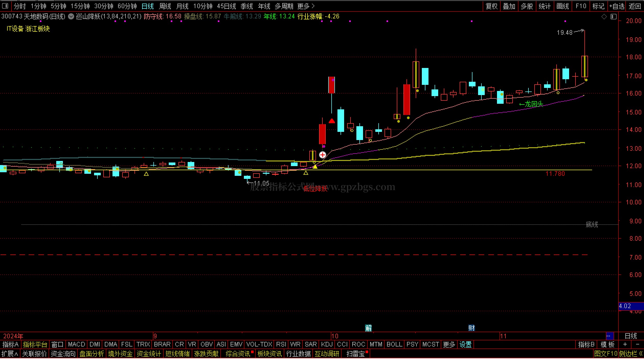Image resolution: width=644 pixels, height=359 pixels.
Task: Toggle MACD indicator
Action: 76,344
